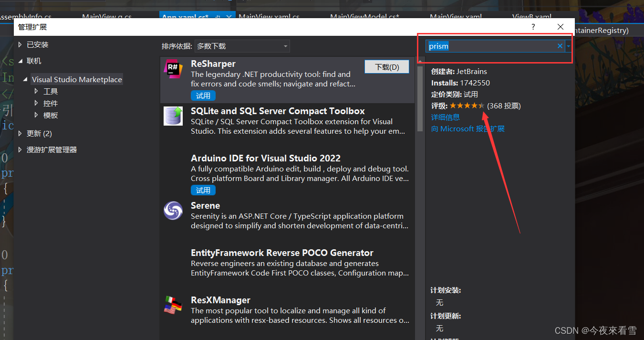The image size is (644, 340).
Task: Click the extension list vertical scrollbar
Action: coord(420,98)
